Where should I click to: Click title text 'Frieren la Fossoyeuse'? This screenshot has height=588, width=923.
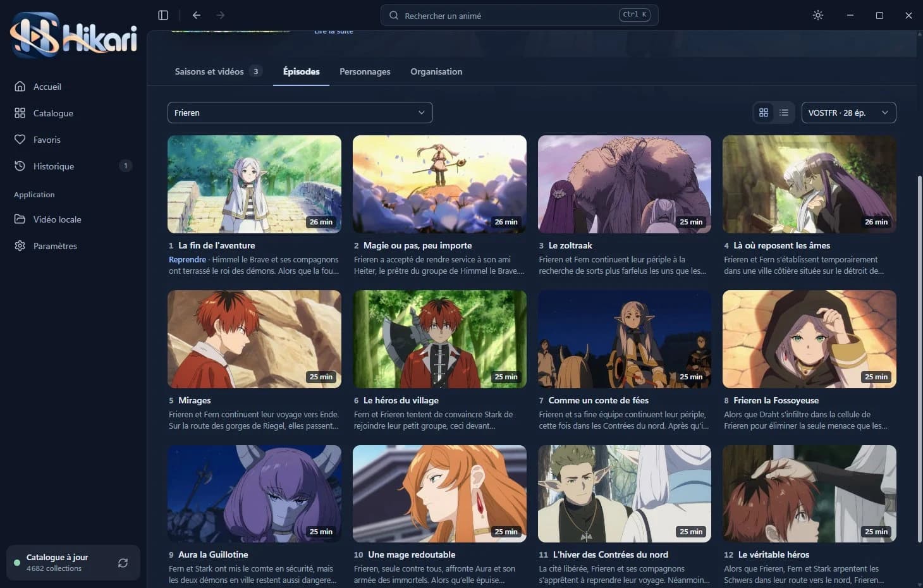click(776, 400)
